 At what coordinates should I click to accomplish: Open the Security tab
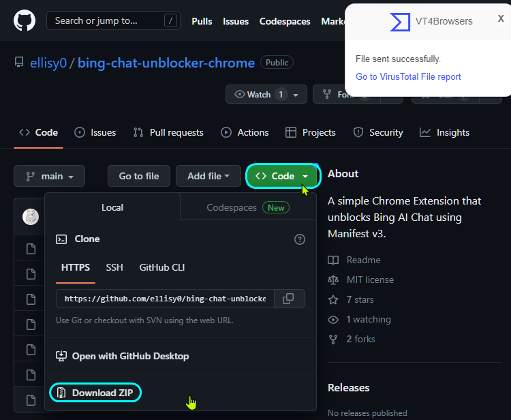click(x=378, y=132)
